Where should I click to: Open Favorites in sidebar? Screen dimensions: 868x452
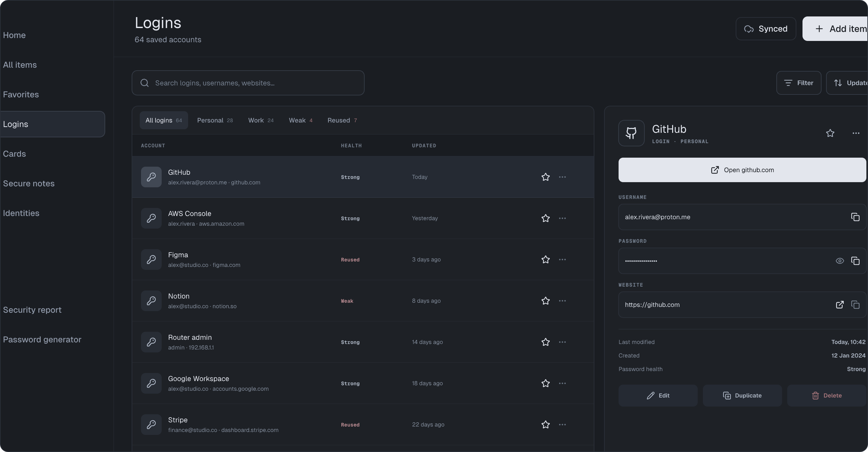(21, 94)
